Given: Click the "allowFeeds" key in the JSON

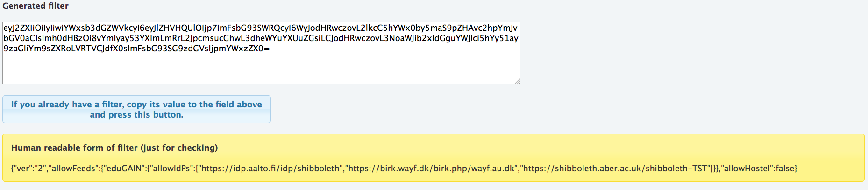Looking at the screenshot, I should click(x=74, y=169).
